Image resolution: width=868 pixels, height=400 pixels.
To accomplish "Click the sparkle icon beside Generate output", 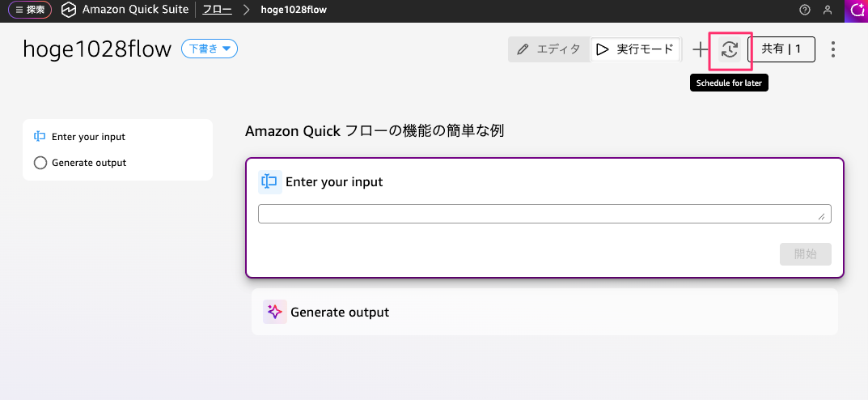I will [x=274, y=312].
